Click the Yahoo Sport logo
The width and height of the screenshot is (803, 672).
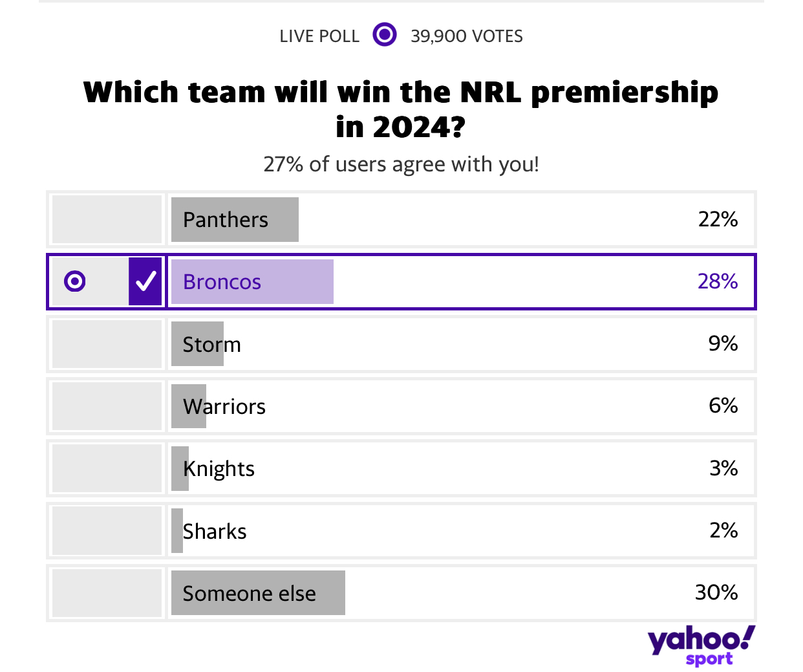pos(701,645)
